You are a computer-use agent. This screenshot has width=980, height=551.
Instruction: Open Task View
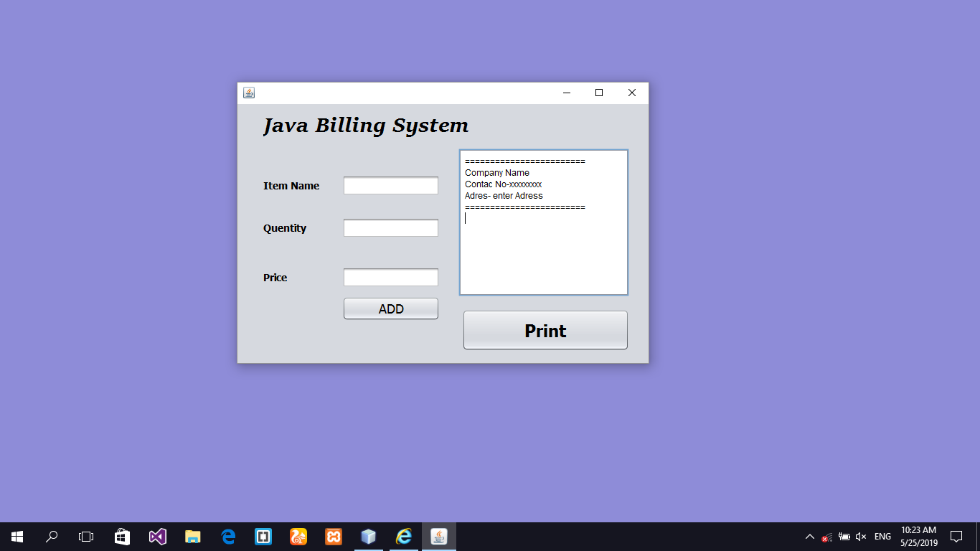click(85, 536)
